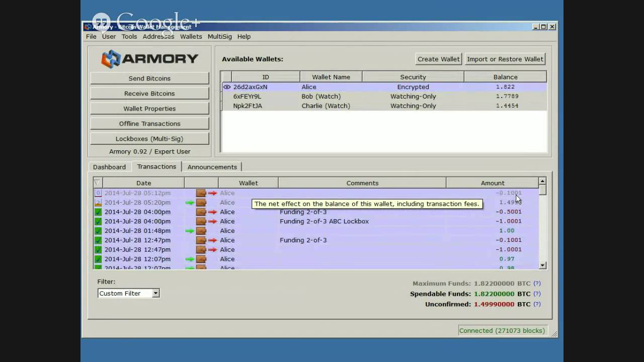Viewport: 644px width, 362px height.
Task: Sort transactions by the Amount column header
Action: coord(492,183)
